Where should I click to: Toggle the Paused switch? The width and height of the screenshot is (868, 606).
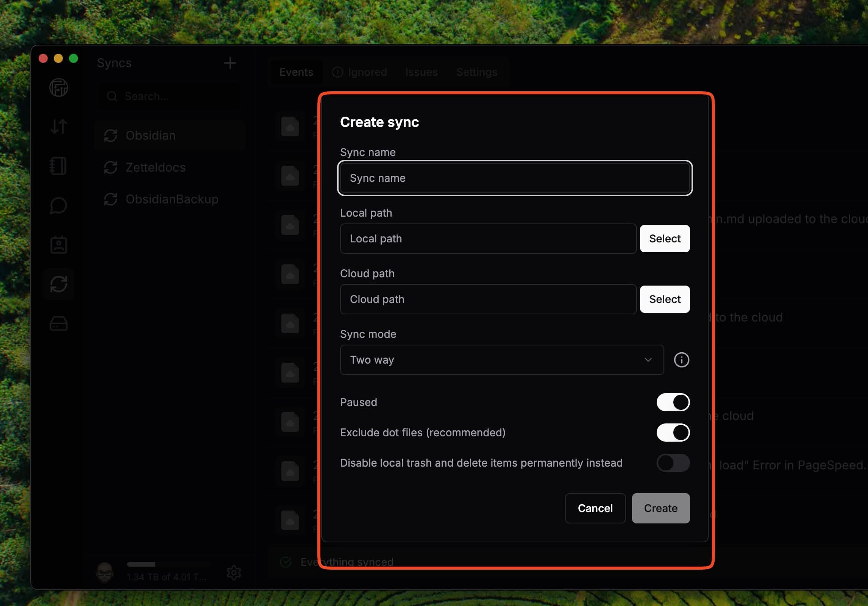[x=673, y=402]
